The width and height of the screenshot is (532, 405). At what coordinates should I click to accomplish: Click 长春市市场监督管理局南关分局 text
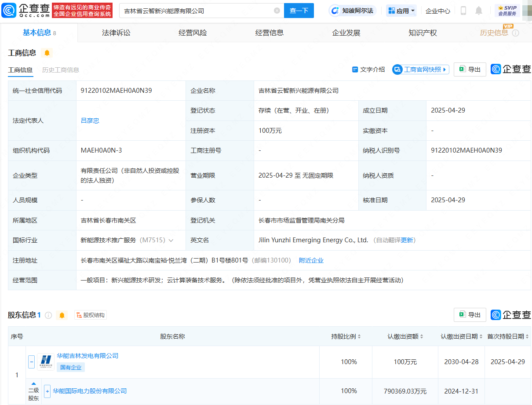pyautogui.click(x=302, y=220)
